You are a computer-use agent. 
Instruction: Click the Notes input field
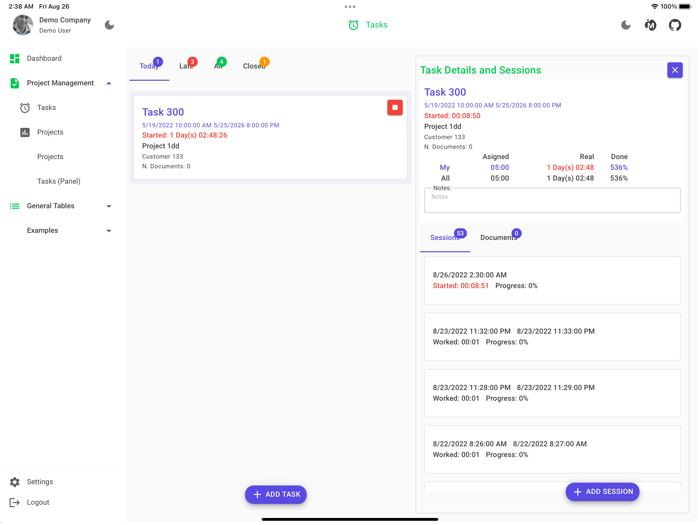click(552, 200)
